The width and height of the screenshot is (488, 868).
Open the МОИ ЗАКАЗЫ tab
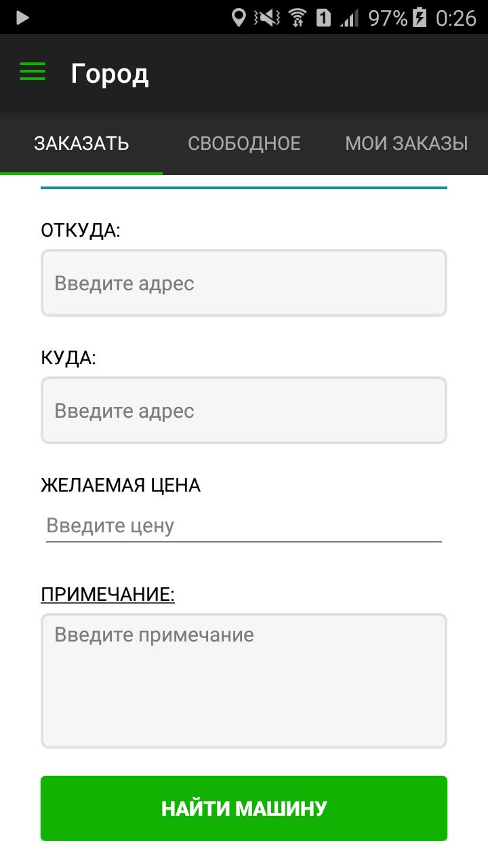point(407,143)
